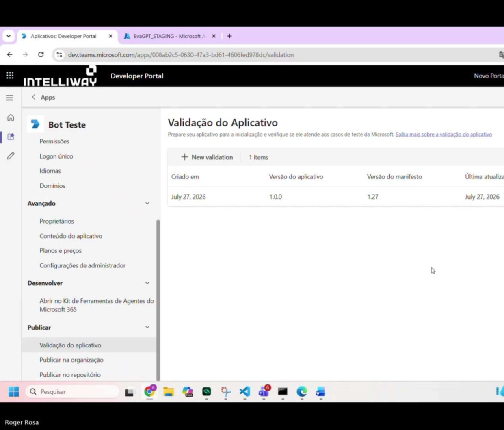Open Microsoft 365 Copilot from taskbar

(x=188, y=392)
